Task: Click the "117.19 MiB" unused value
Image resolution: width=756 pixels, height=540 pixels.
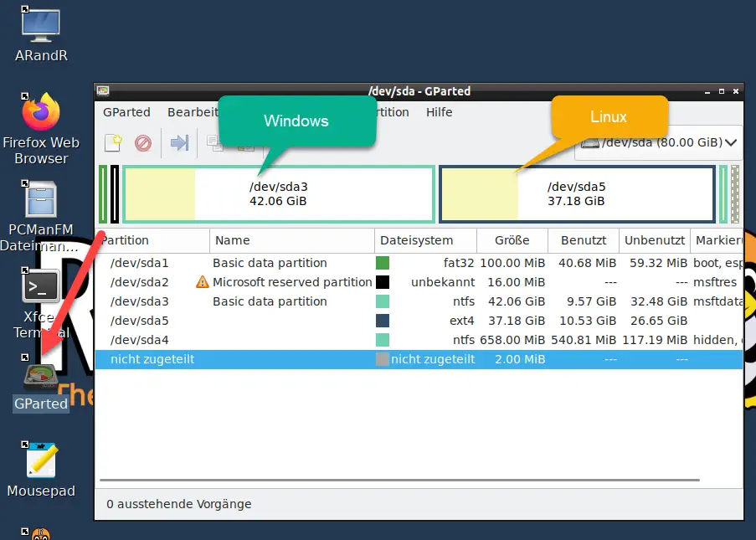Action: point(655,340)
